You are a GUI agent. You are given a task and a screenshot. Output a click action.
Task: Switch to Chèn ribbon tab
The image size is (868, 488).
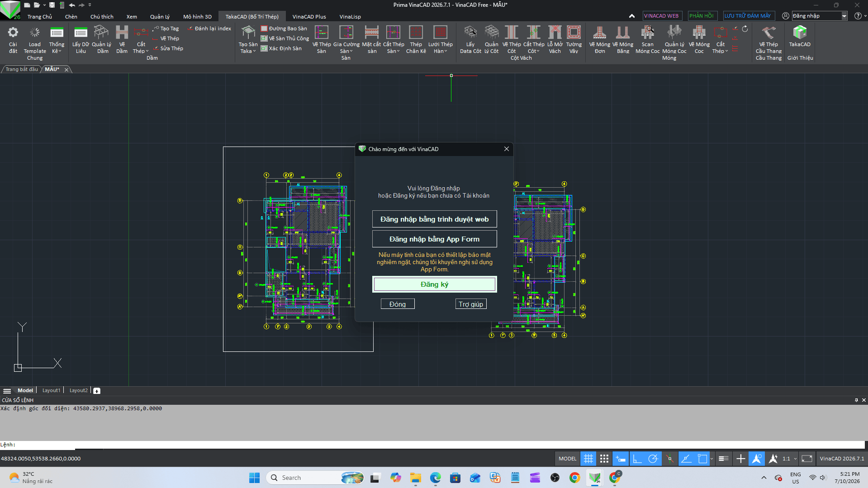tap(71, 17)
